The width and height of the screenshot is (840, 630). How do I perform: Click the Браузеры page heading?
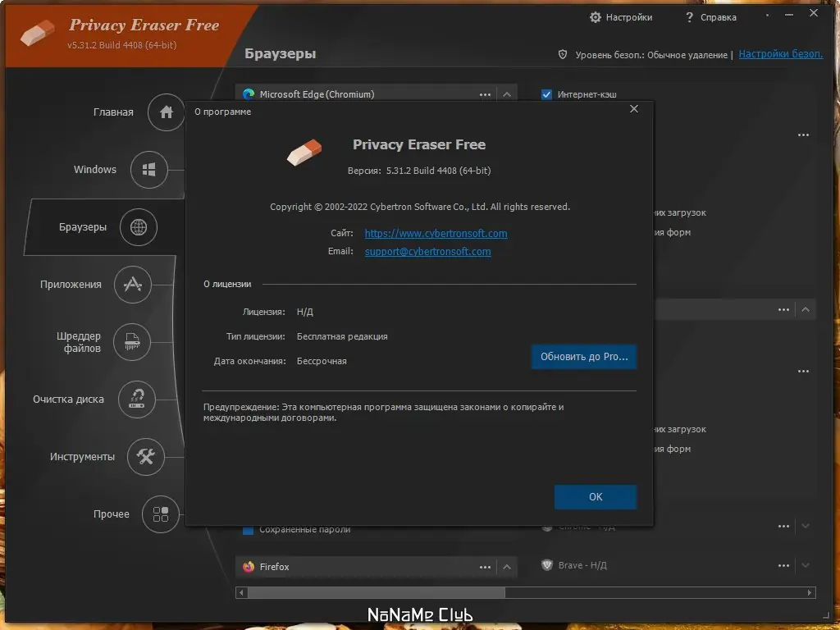click(x=281, y=53)
